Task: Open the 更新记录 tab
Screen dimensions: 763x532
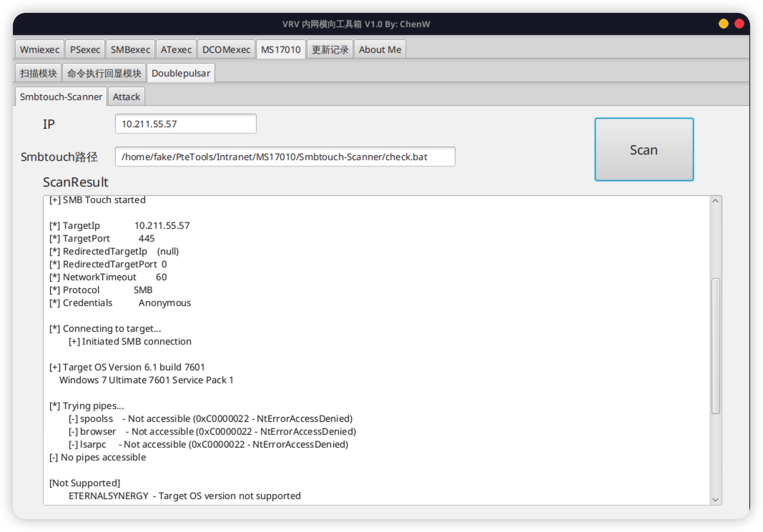Action: coord(330,50)
